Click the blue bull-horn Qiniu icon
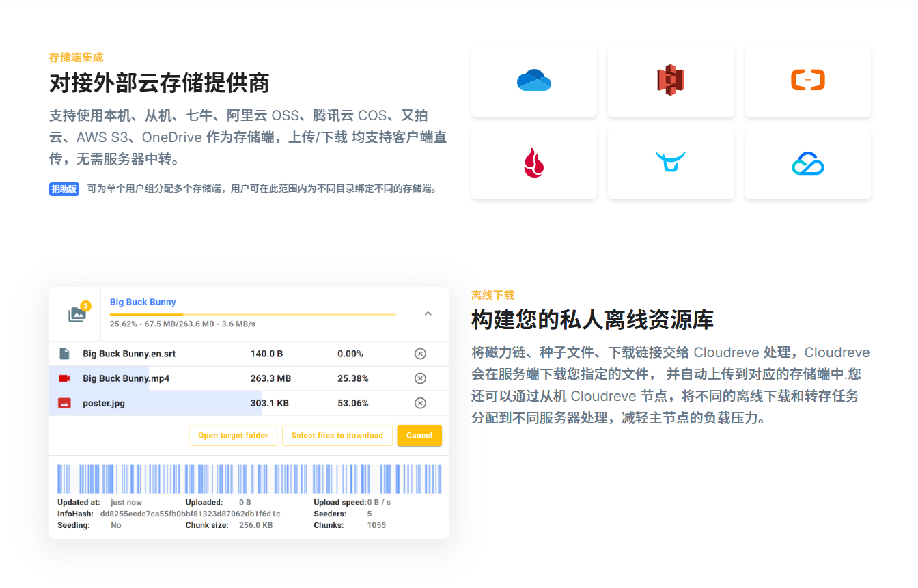918x588 pixels. [671, 163]
